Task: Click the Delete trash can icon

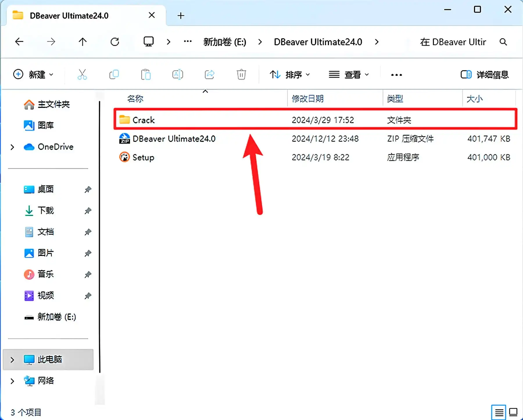Action: click(x=241, y=75)
